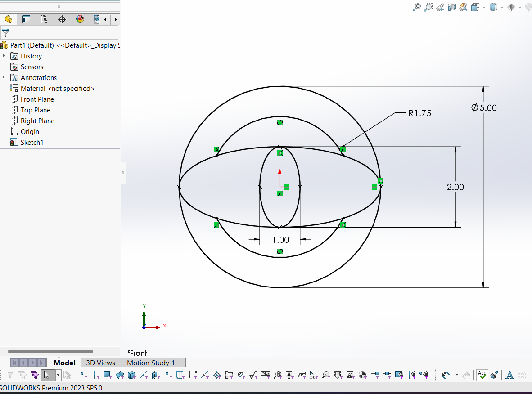Image resolution: width=532 pixels, height=394 pixels.
Task: Expand the History folder
Action: click(x=4, y=56)
